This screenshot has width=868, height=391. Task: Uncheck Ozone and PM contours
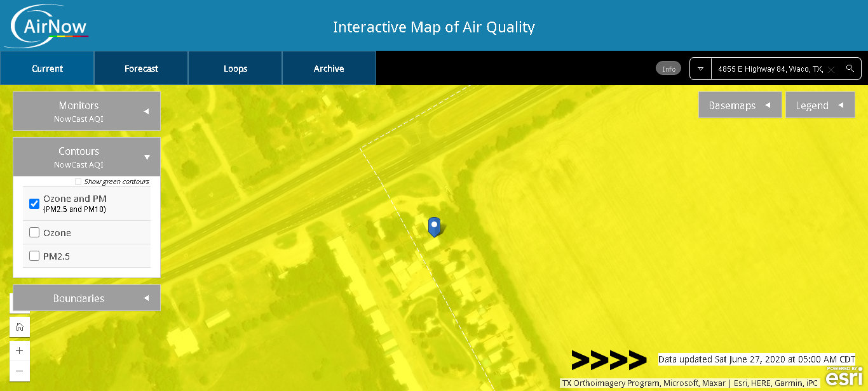34,203
